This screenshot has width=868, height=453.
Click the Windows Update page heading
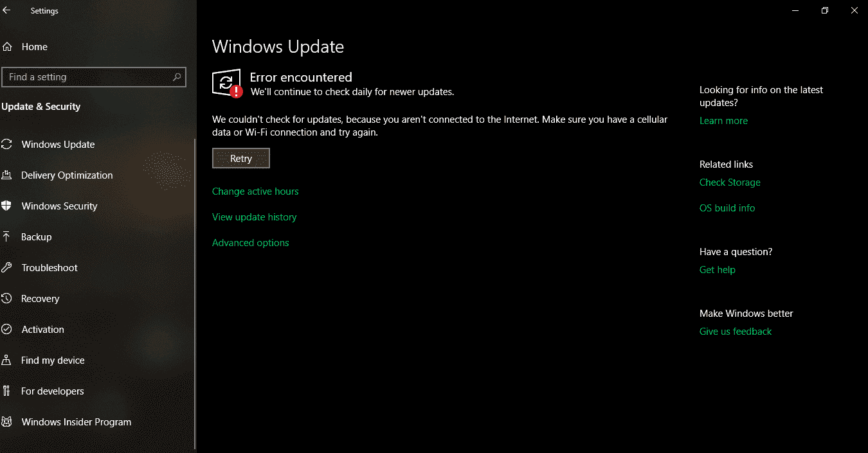pyautogui.click(x=278, y=47)
